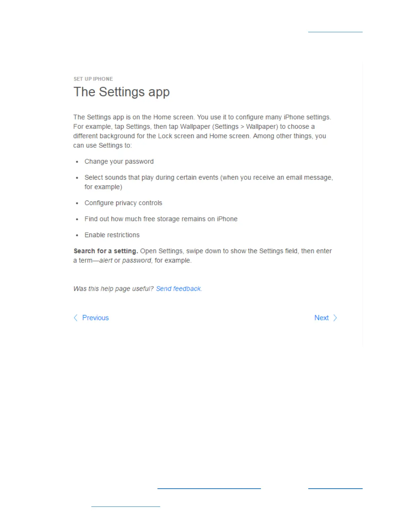Open the Next help page
The image size is (411, 532).
point(321,318)
